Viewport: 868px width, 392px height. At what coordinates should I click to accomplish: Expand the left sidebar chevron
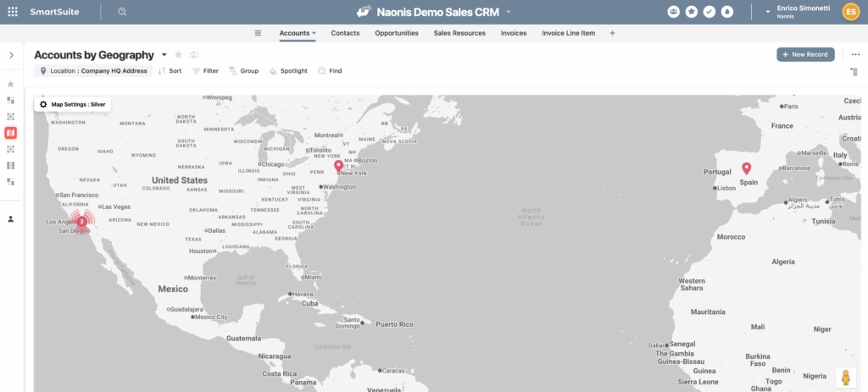[11, 55]
